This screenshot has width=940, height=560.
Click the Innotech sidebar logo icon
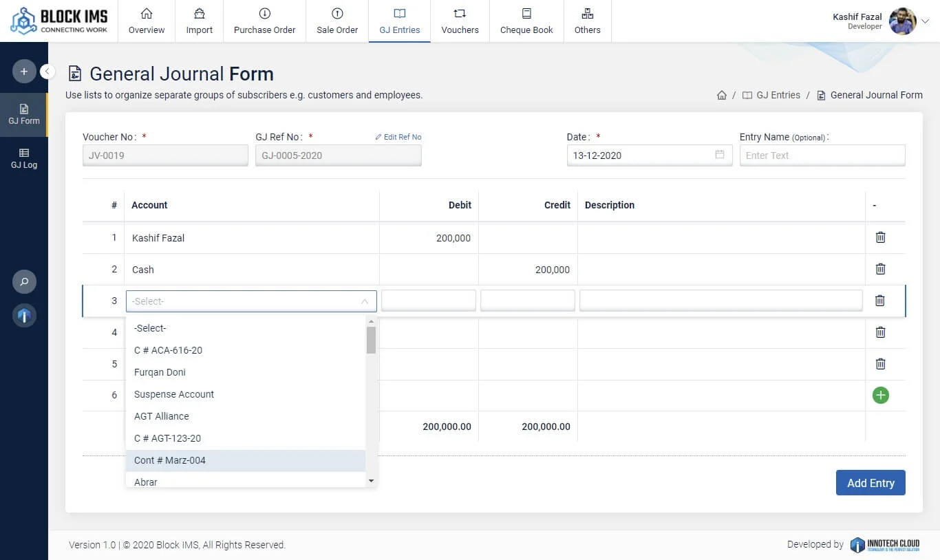tap(24, 316)
